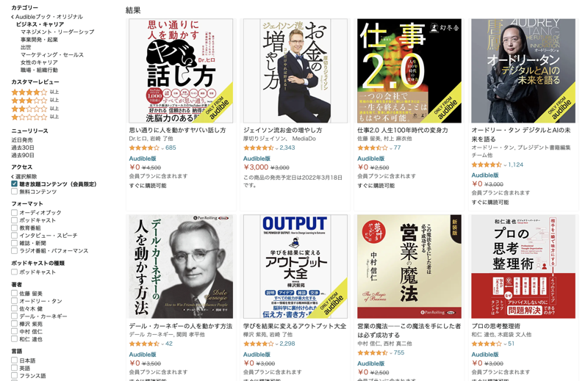Click star rating of アウトプット大全 book
This screenshot has height=381, width=588.
pos(258,344)
